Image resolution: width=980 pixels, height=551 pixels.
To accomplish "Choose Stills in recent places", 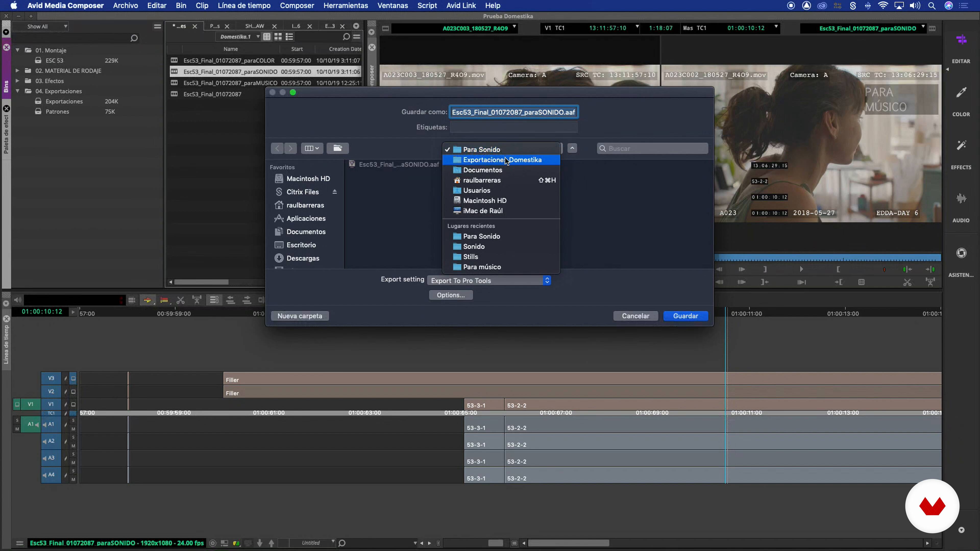I will [501, 257].
